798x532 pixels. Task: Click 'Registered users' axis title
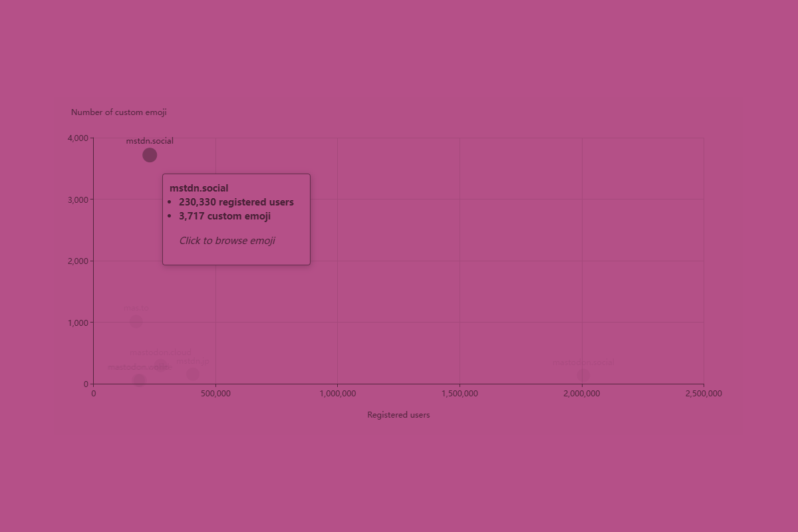398,415
